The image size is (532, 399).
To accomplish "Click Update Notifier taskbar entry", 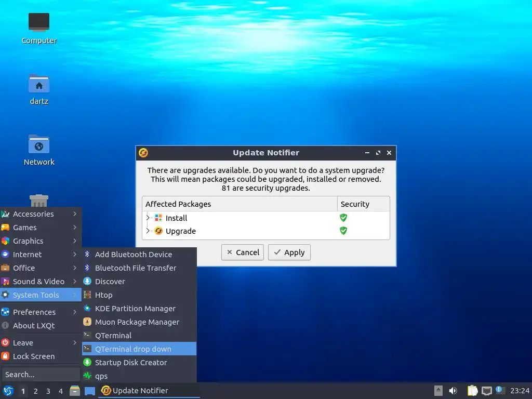I will [149, 391].
